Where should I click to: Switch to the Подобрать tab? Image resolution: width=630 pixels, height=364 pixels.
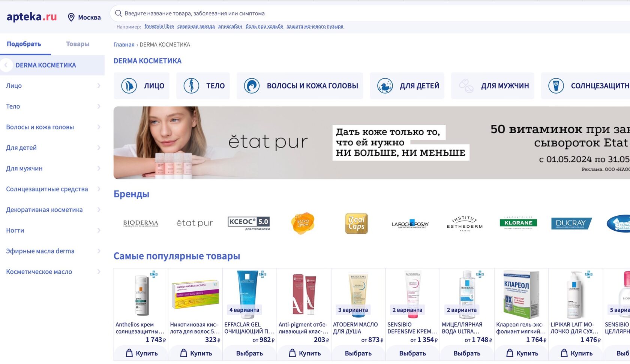tap(24, 44)
